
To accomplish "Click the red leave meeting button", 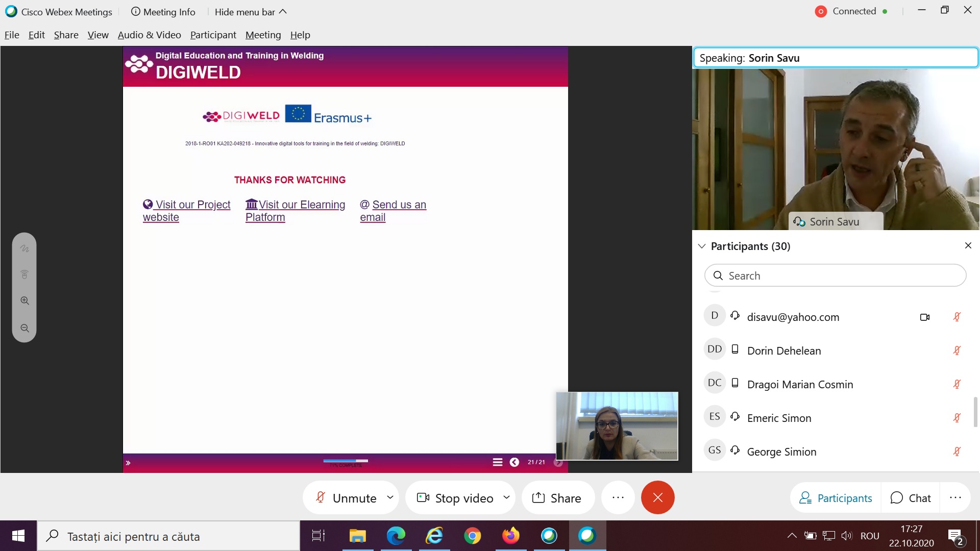I will coord(657,497).
